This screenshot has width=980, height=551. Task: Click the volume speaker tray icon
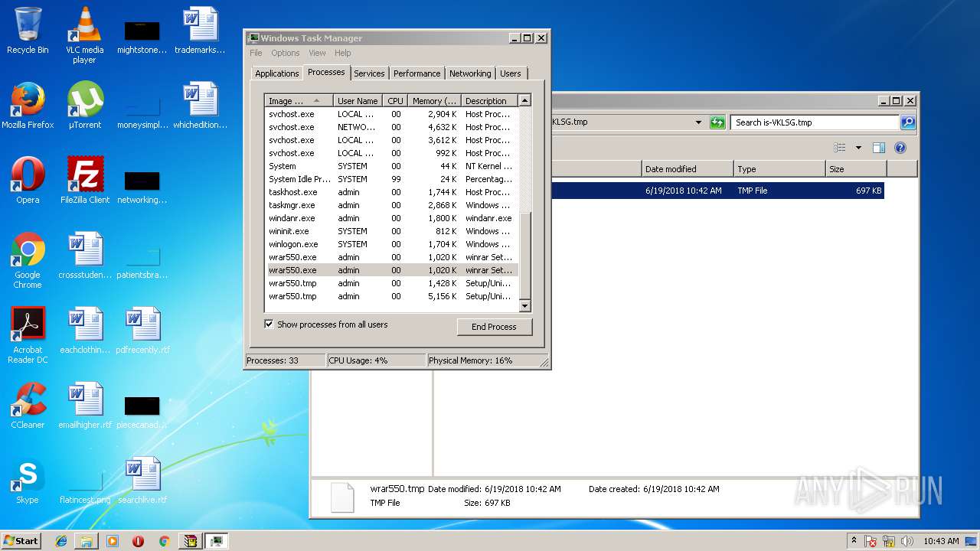coord(906,541)
